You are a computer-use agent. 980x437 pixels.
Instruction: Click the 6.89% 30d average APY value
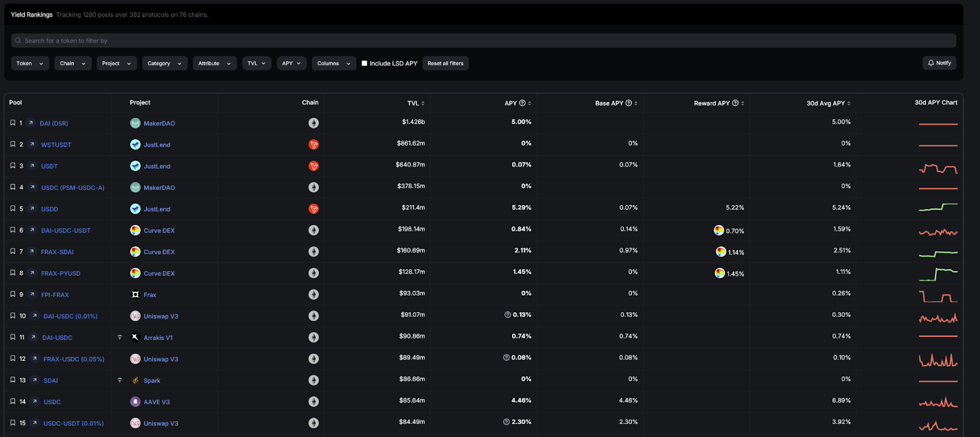(x=841, y=401)
